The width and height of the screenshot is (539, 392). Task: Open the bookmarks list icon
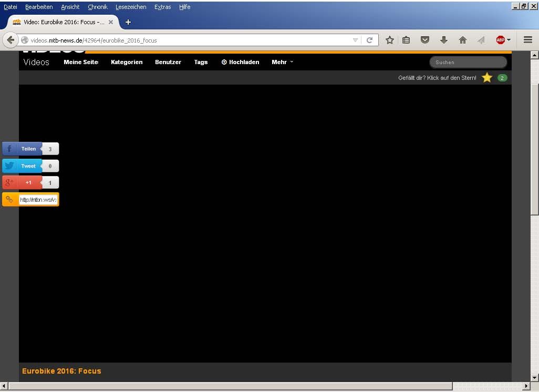click(406, 40)
